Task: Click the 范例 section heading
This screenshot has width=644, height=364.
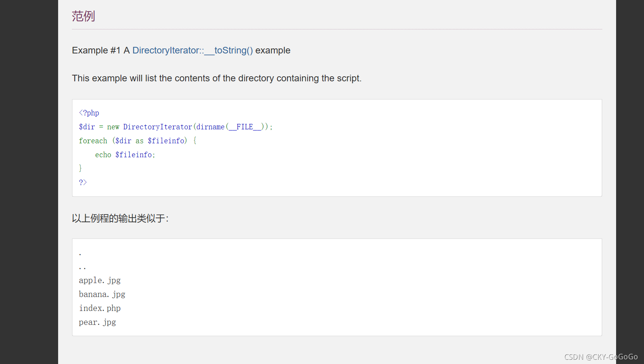Action: [x=83, y=16]
